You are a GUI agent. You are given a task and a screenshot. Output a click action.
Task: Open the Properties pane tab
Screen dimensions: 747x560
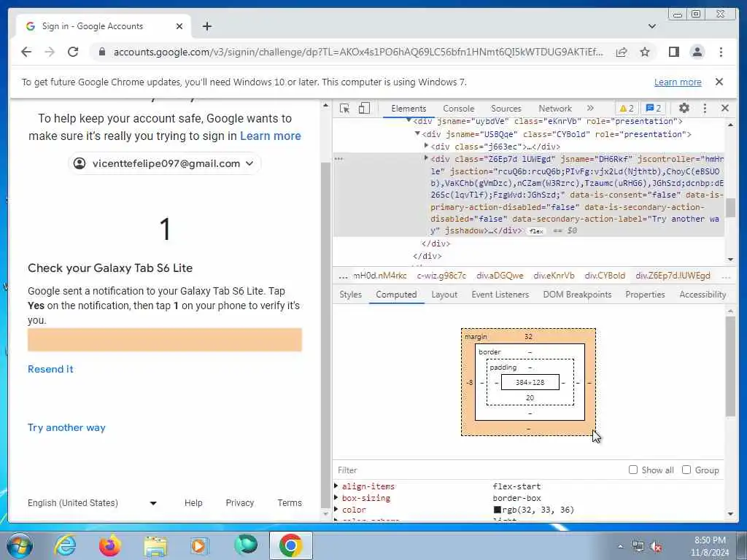645,295
